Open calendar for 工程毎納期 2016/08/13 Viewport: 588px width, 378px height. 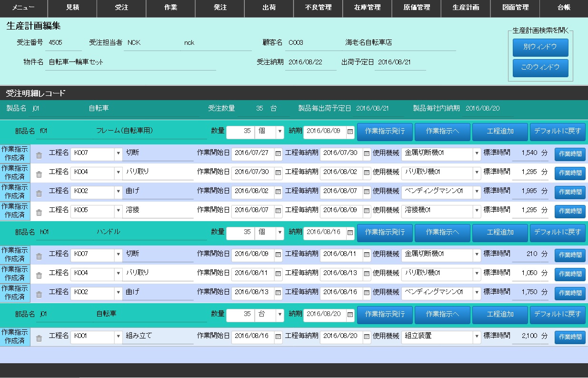pos(367,273)
